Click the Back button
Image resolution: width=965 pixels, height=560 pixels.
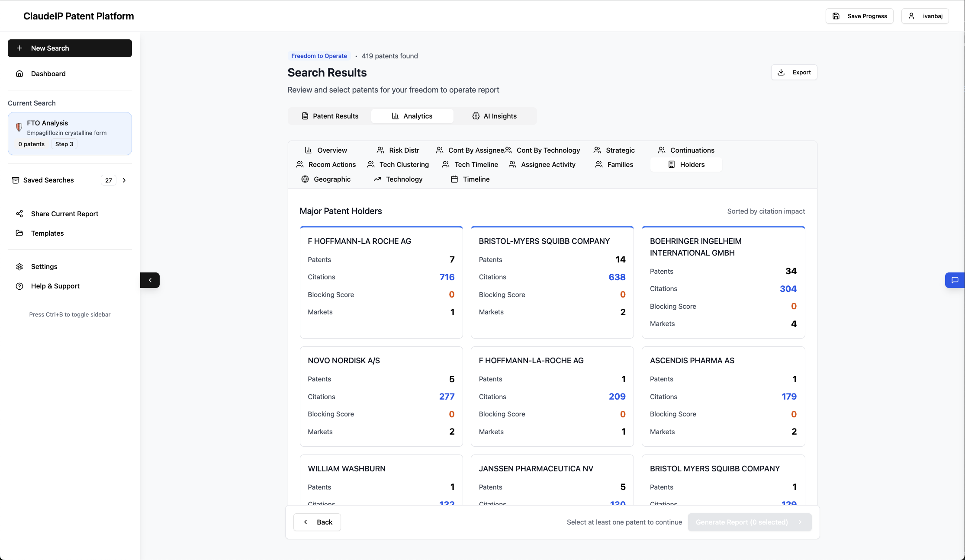coord(317,522)
